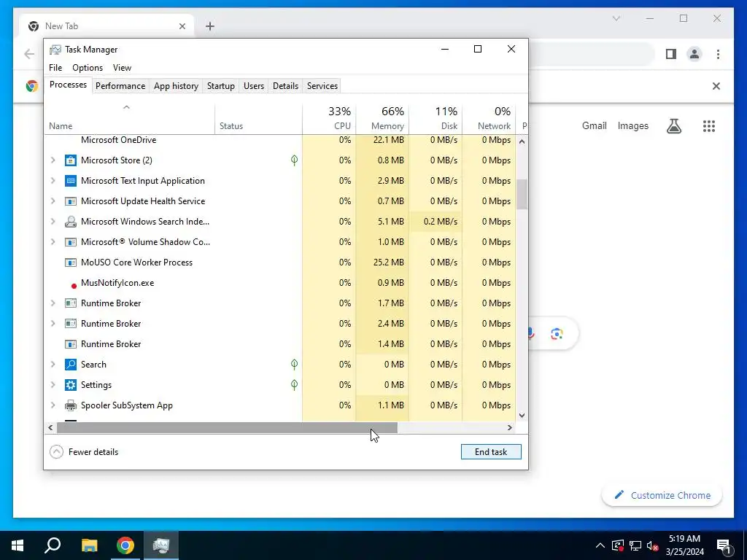
Task: Expand the Microsoft Store (2) process group
Action: click(53, 160)
